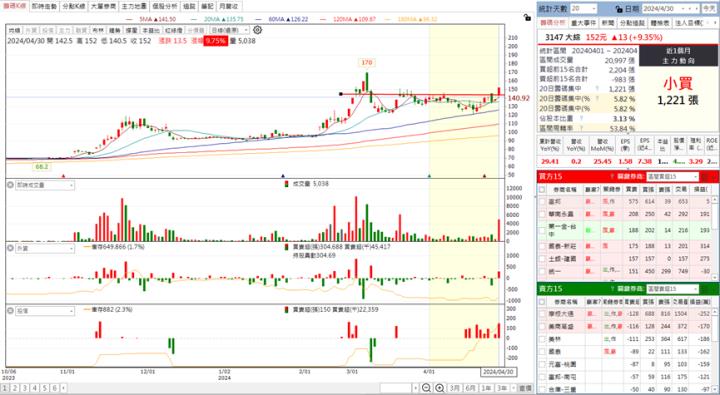Set chart range to 6月
Image resolution: width=720 pixels, height=395 pixels.
pos(470,388)
